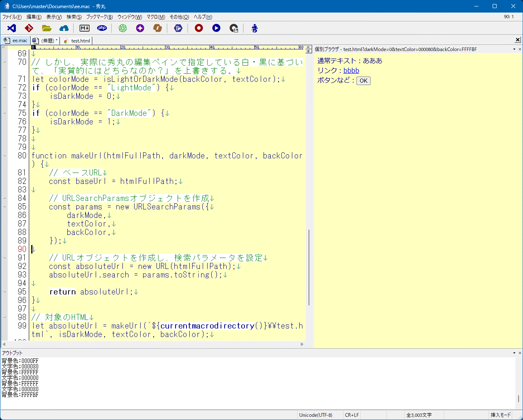This screenshot has width=523, height=420.
Task: Click the red Git toolbar icon
Action: coord(29,28)
